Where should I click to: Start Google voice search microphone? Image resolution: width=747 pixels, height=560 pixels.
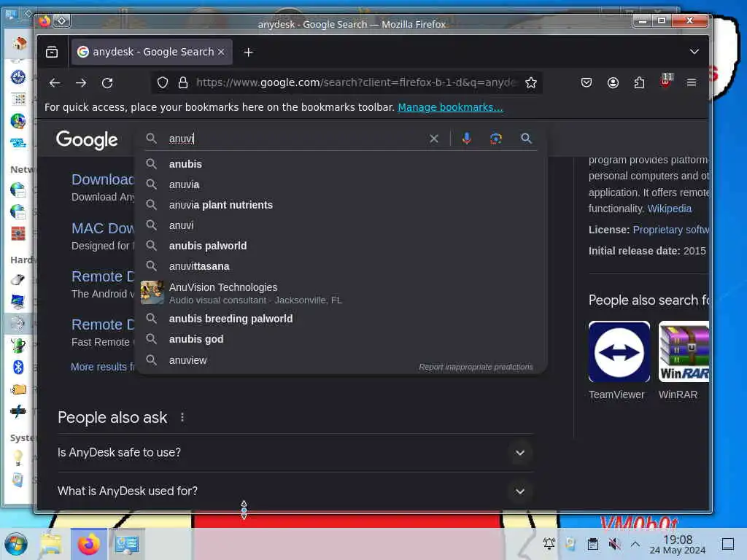(467, 139)
